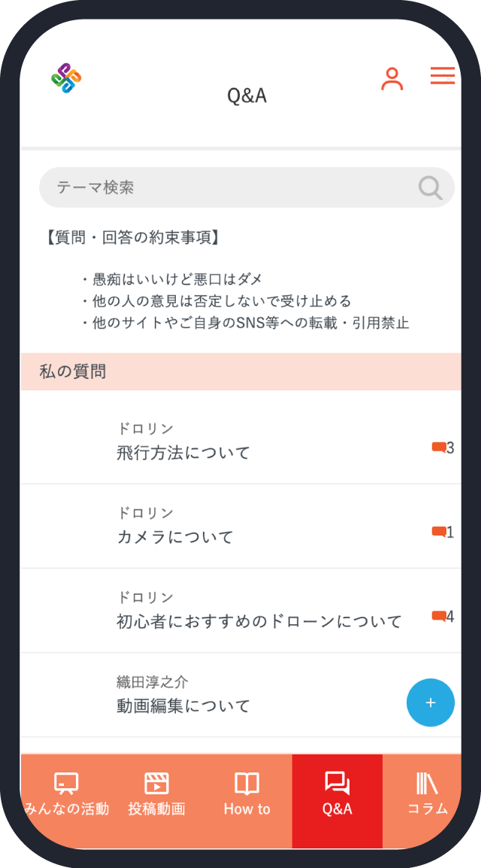Go to the コラム tab
The width and height of the screenshot is (481, 868).
click(x=426, y=794)
